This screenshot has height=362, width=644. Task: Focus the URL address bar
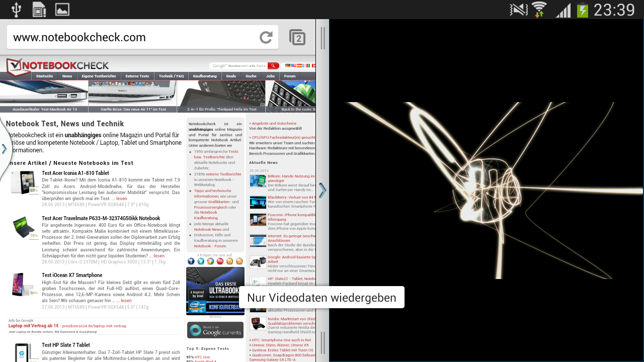[x=131, y=38]
